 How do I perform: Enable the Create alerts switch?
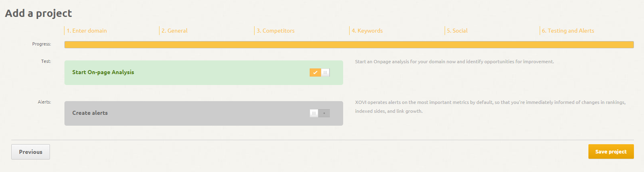tap(320, 113)
